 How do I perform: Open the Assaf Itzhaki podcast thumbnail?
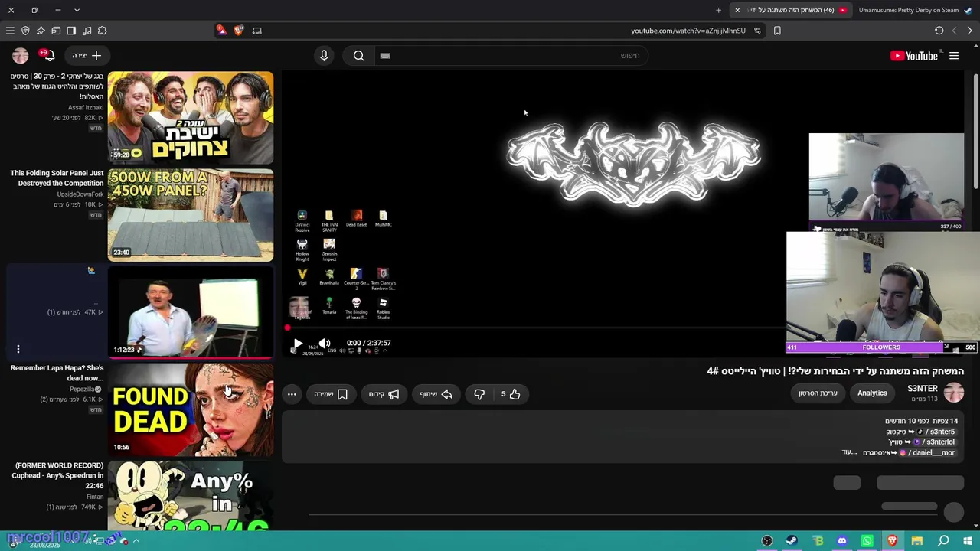[191, 118]
